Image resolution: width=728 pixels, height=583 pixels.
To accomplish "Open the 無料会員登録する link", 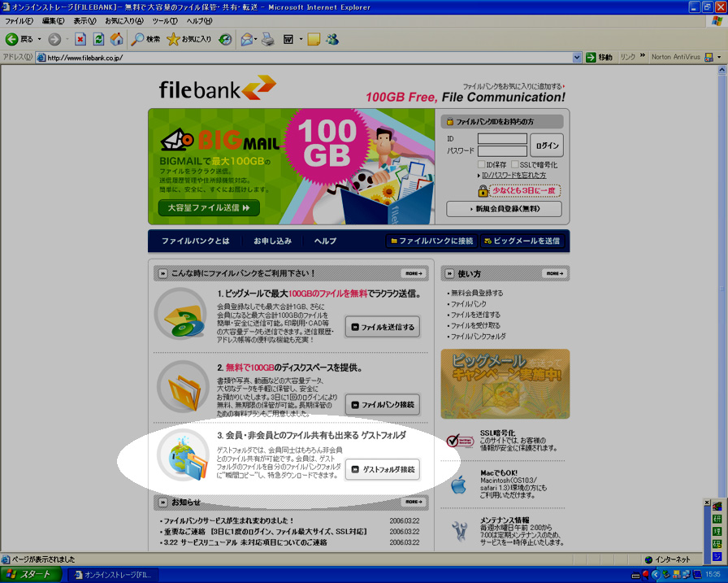I will coord(477,293).
